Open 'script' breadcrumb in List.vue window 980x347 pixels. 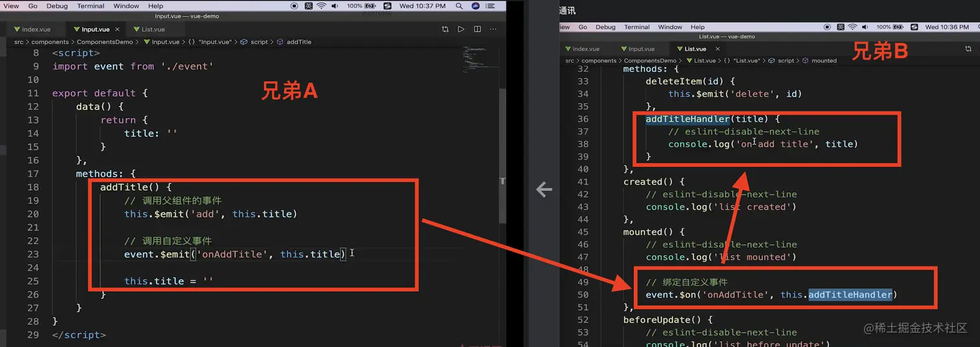pyautogui.click(x=786, y=60)
